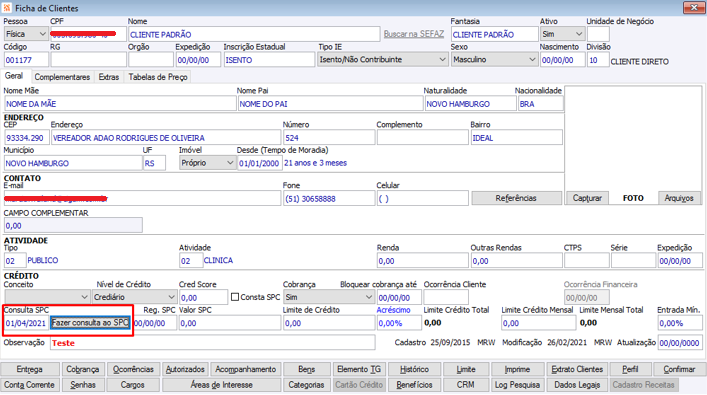Viewport: 707px width, 395px height.
Task: Click the app icon in title bar
Action: tap(6, 8)
